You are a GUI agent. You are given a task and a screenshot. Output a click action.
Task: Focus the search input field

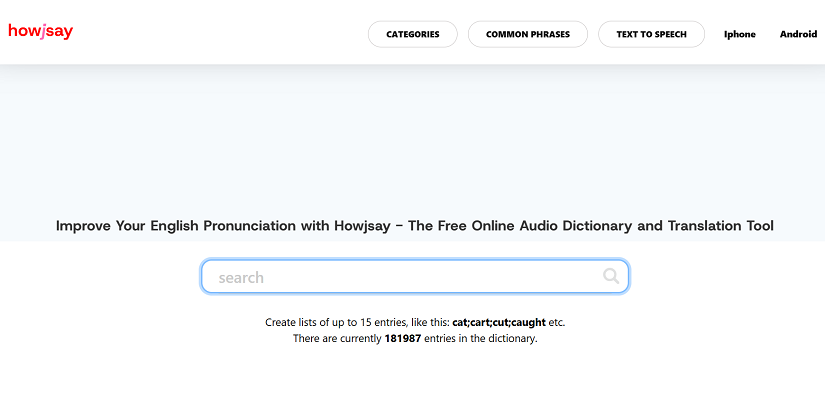tap(415, 276)
